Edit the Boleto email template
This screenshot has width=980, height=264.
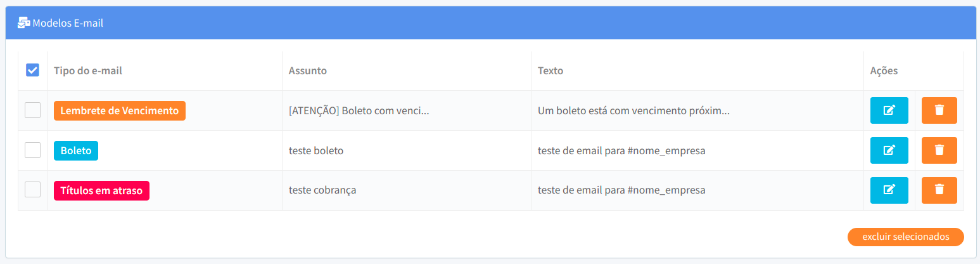coord(889,150)
